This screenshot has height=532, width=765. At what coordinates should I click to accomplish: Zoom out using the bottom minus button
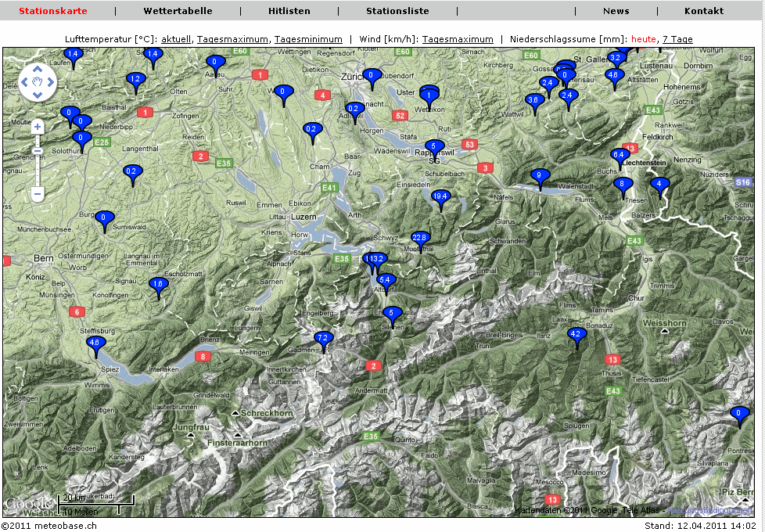tap(37, 192)
